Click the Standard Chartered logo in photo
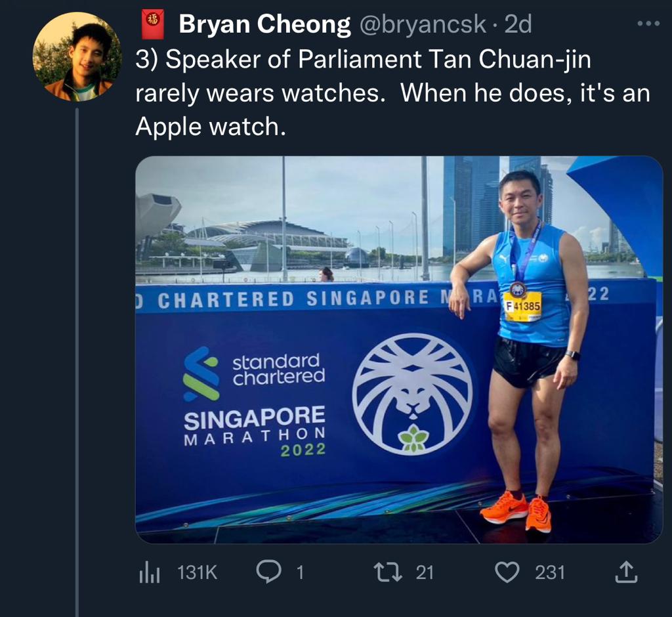 pos(254,374)
